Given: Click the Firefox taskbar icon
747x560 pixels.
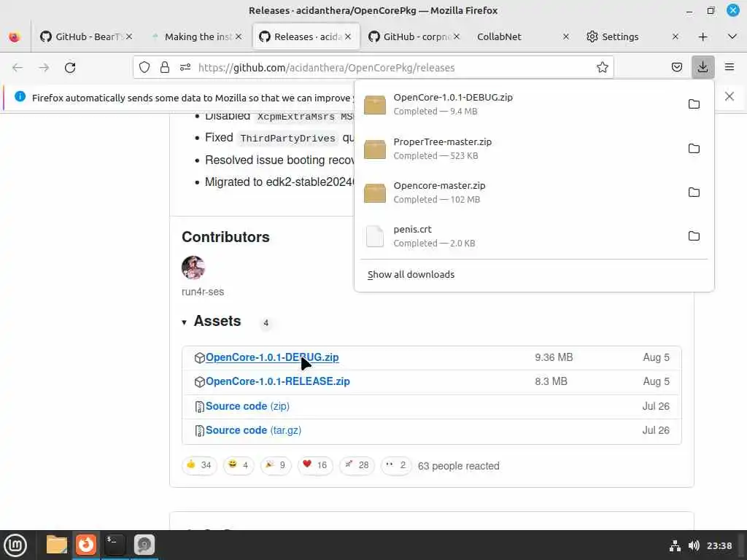Looking at the screenshot, I should tap(86, 545).
